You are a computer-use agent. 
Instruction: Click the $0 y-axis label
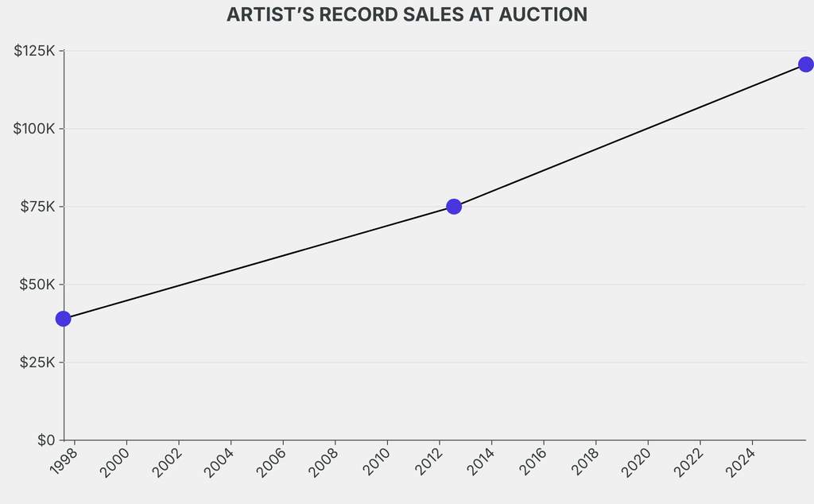tap(46, 440)
